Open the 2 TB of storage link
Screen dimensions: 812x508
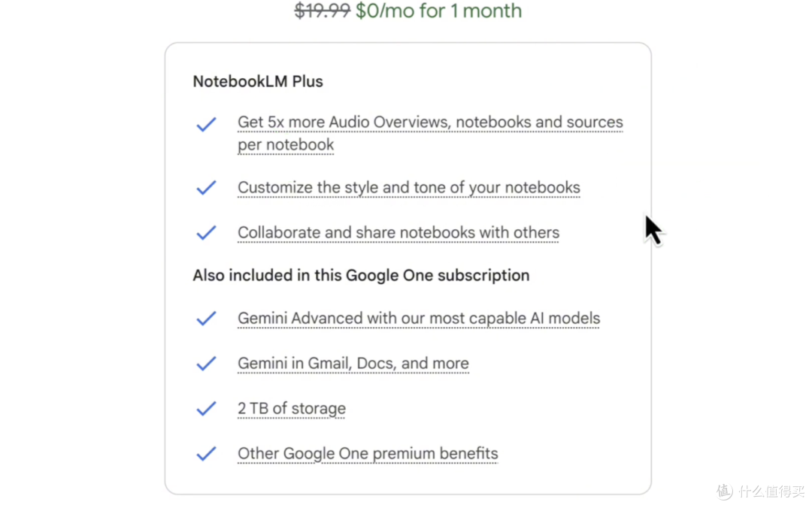coord(291,408)
